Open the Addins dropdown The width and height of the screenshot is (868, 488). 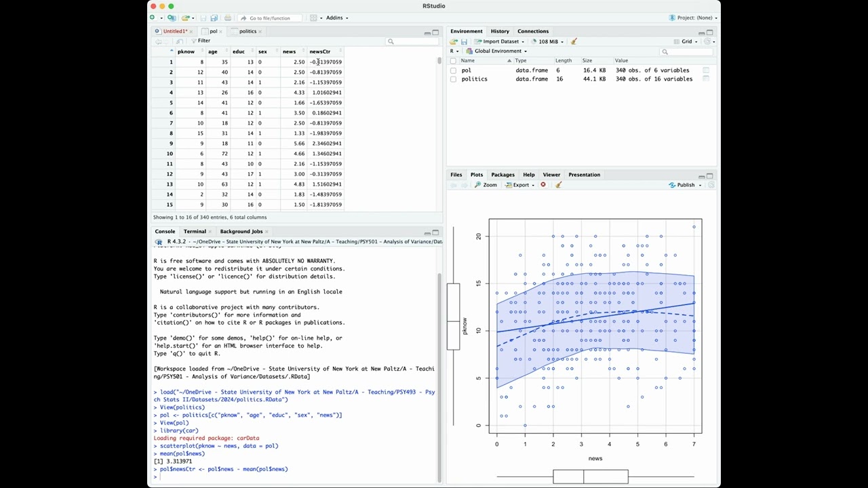(337, 18)
